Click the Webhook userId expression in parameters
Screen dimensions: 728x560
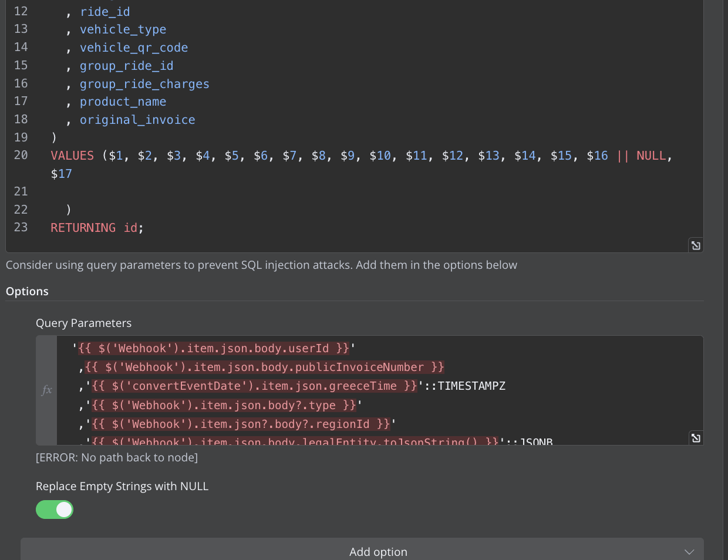click(214, 348)
